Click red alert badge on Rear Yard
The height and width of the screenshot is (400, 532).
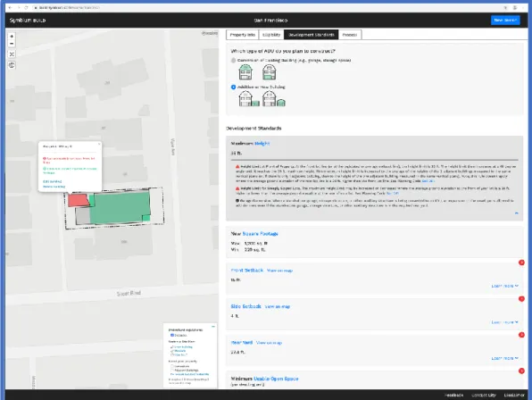521,335
